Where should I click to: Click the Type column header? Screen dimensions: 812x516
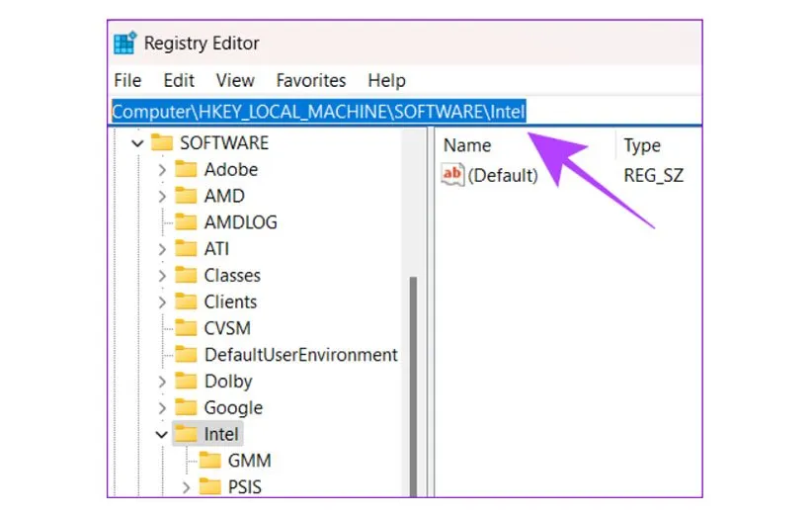642,145
